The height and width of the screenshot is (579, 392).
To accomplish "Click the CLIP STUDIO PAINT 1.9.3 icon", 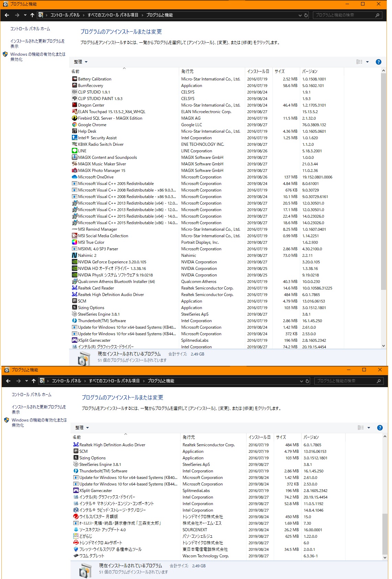I will 74,99.
